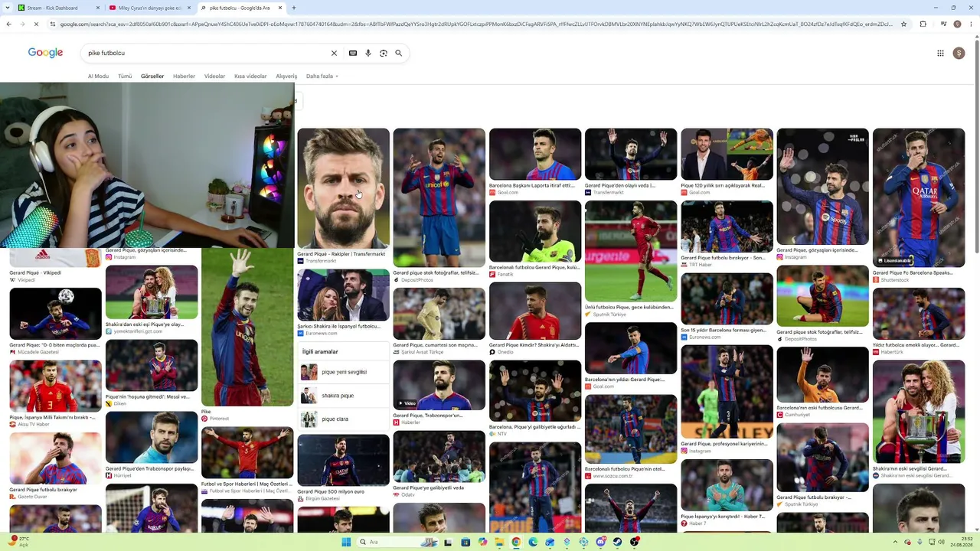This screenshot has width=980, height=551.
Task: Open the Chrome extensions menu
Action: 923,24
